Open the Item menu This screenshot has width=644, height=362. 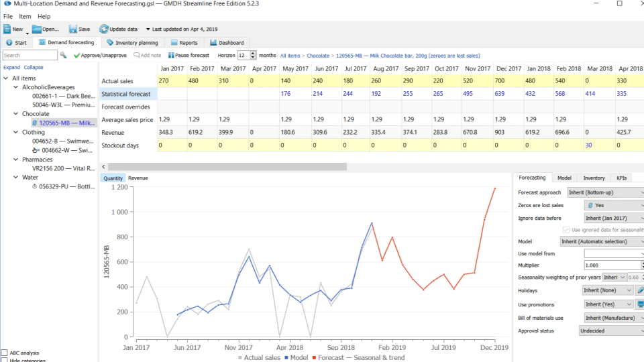click(25, 16)
